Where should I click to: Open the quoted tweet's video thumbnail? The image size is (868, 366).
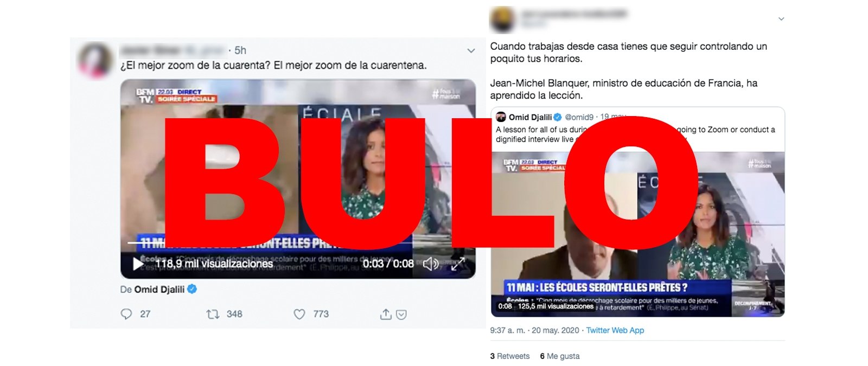point(637,234)
